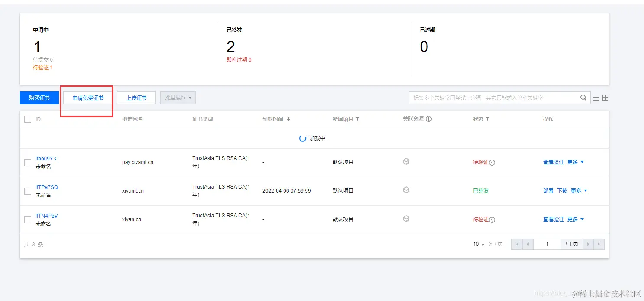644x301 pixels.
Task: Click the 上传证书 button
Action: tap(136, 98)
